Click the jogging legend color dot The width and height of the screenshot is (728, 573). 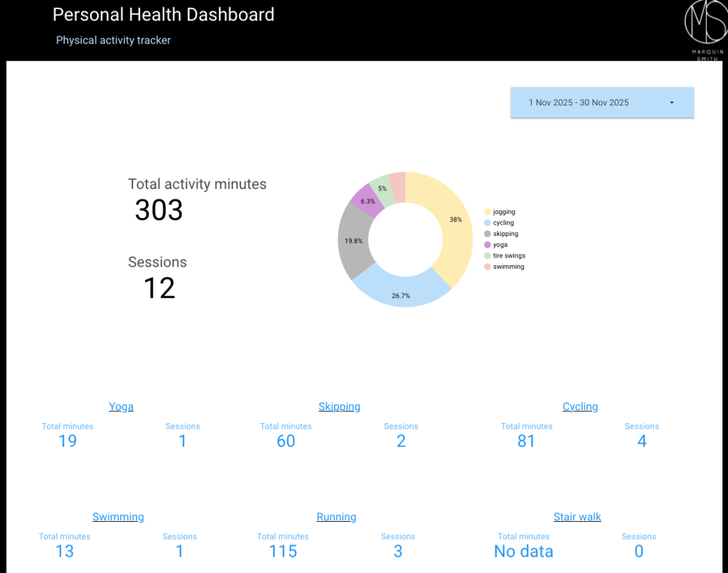487,212
